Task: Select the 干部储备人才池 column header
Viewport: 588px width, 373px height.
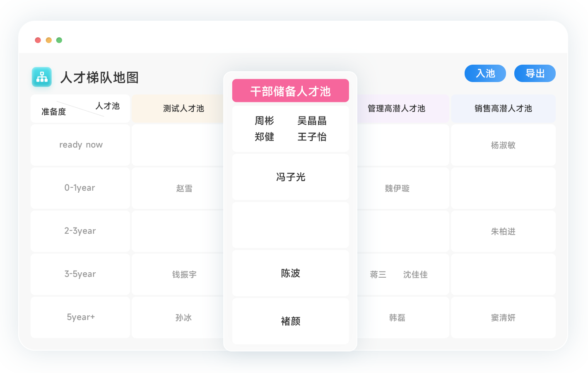Action: tap(290, 91)
